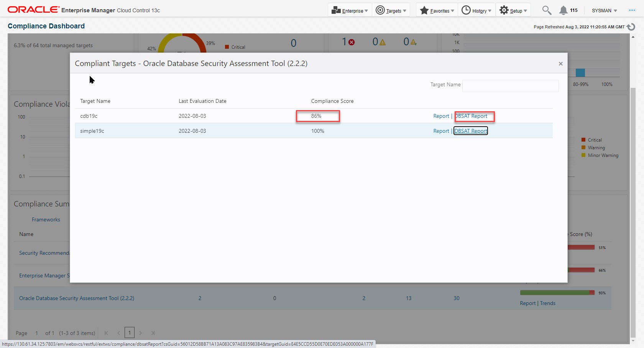Go to the next page
The image size is (644, 348).
[x=141, y=333]
